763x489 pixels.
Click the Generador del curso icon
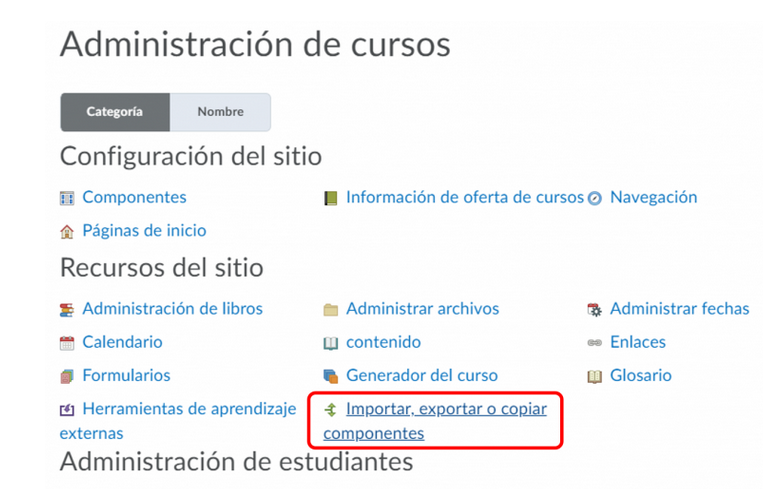point(331,376)
